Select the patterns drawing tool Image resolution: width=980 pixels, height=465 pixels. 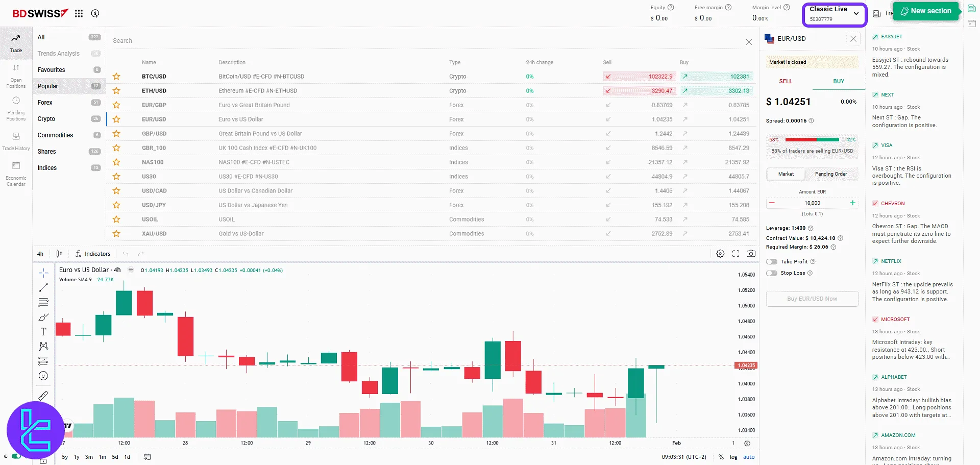(43, 346)
